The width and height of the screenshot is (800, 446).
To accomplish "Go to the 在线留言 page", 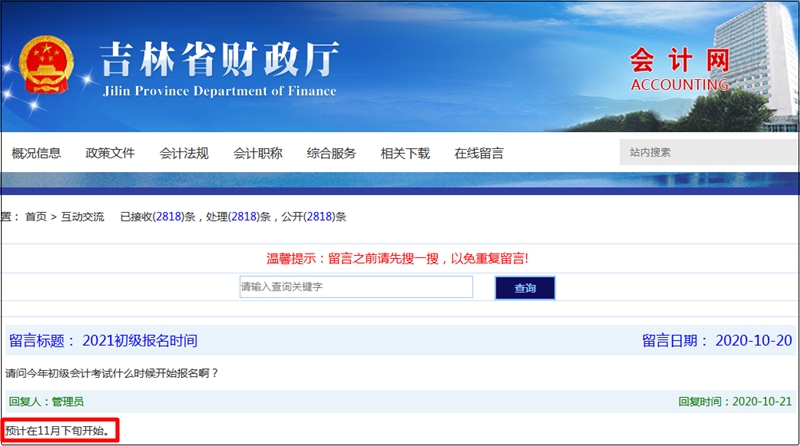I will click(479, 153).
